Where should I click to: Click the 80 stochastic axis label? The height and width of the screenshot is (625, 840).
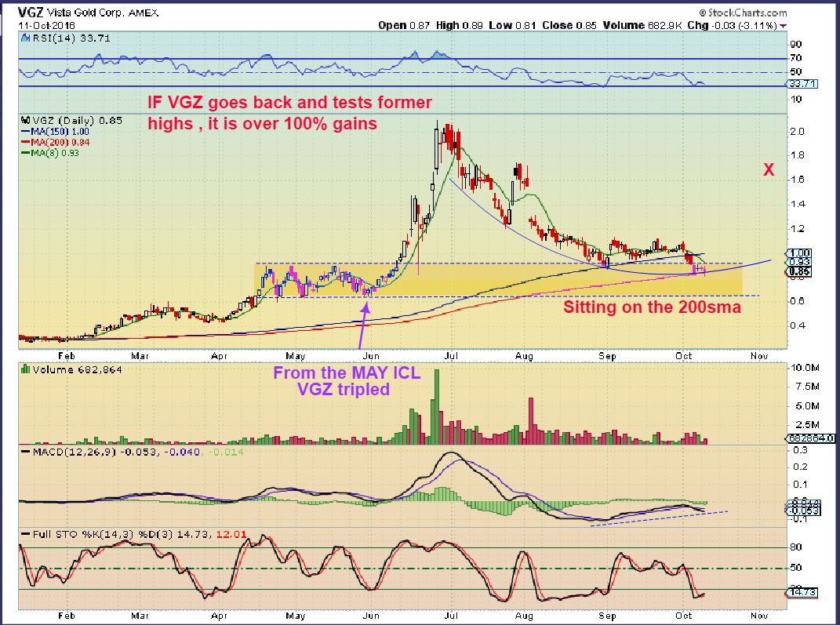pyautogui.click(x=796, y=547)
